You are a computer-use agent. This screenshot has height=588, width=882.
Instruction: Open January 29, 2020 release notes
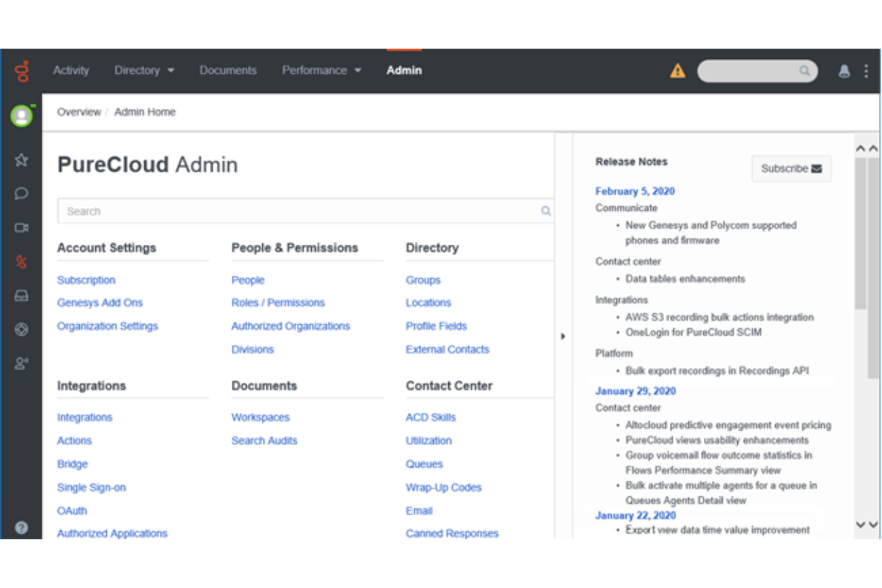click(x=636, y=391)
